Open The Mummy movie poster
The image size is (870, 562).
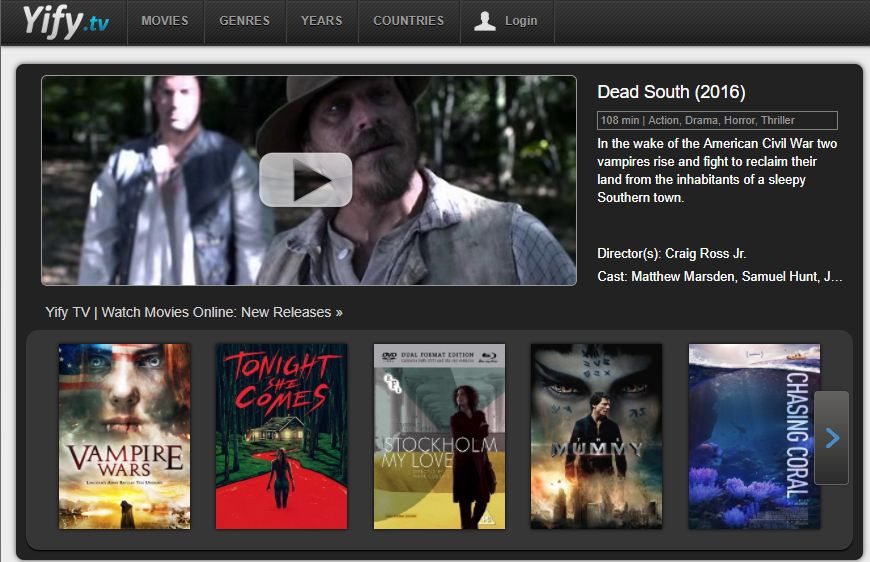596,436
